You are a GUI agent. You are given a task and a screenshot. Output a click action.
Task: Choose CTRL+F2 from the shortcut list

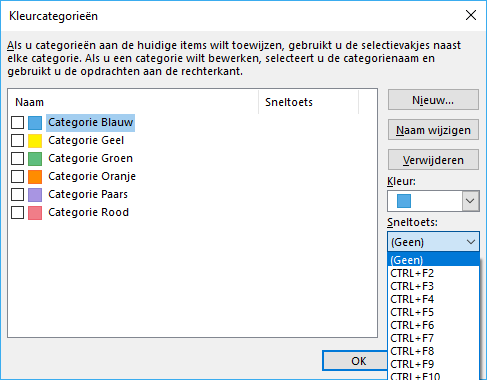[433, 273]
